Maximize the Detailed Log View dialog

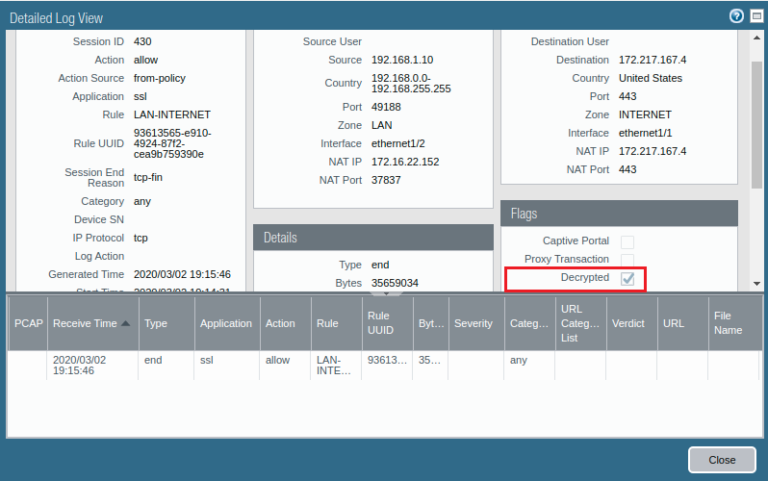coord(757,16)
